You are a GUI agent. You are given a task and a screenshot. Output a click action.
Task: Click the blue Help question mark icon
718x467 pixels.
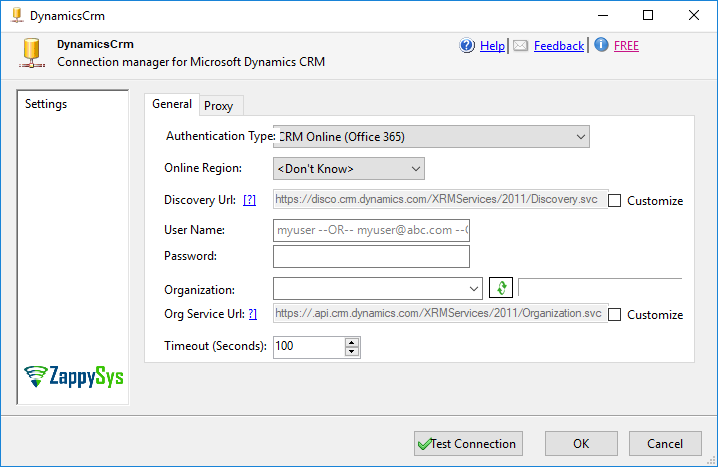(467, 45)
